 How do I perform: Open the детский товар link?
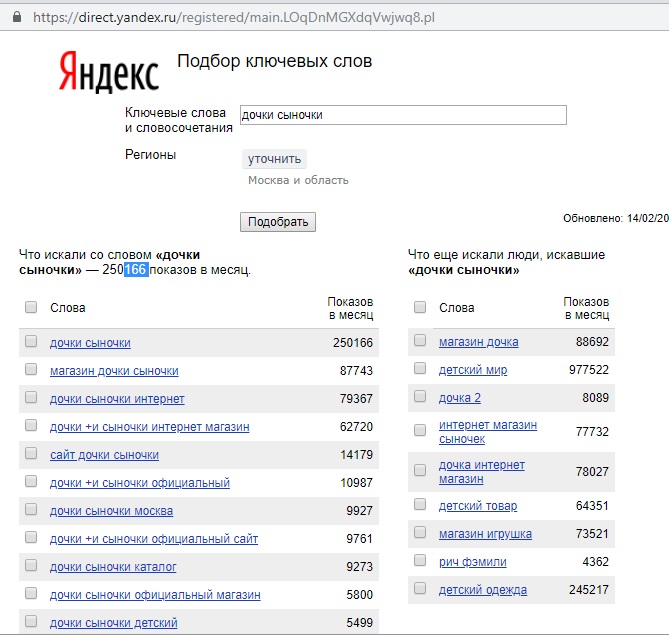tap(478, 506)
